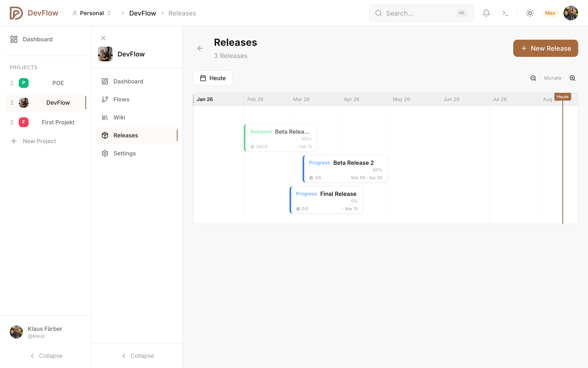Click the 3/5 tasks counter

point(315,178)
